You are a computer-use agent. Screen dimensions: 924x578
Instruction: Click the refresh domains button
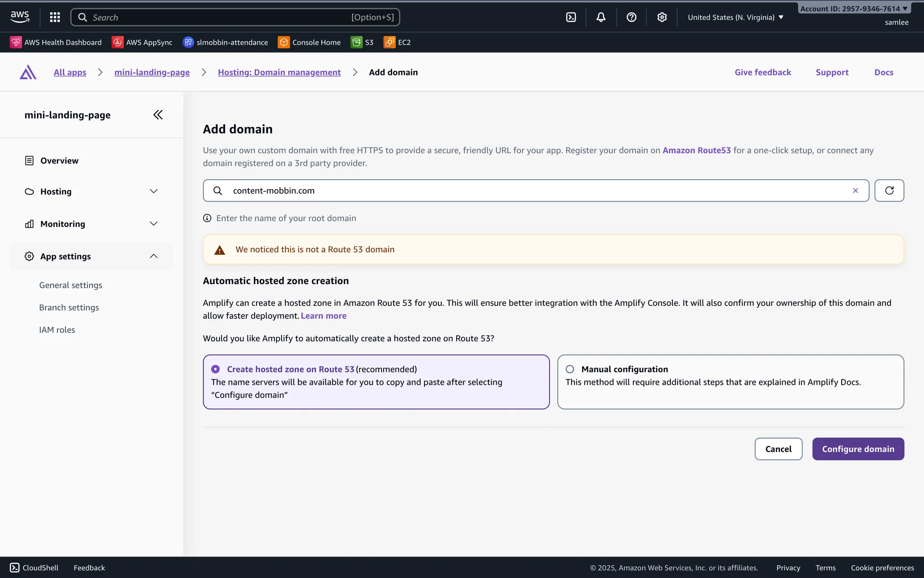coord(889,191)
